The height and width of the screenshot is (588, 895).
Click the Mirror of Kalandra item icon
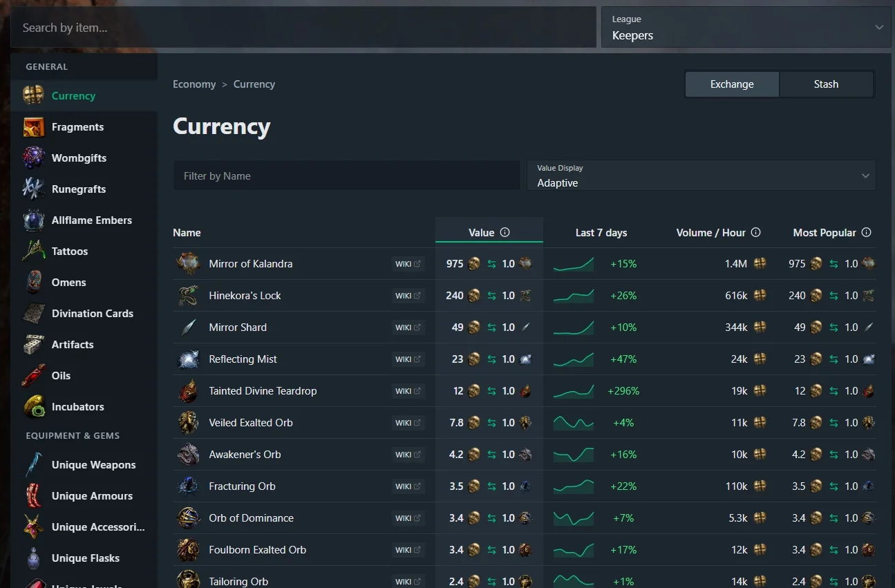[x=188, y=264]
